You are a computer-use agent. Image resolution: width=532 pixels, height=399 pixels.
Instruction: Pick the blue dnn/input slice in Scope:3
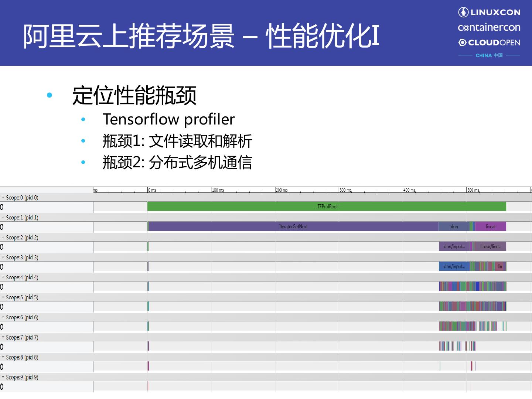(454, 266)
